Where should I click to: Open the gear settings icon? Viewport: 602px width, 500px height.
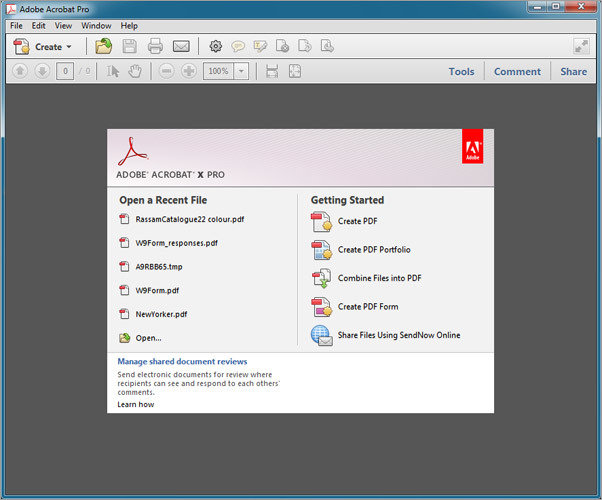click(216, 46)
